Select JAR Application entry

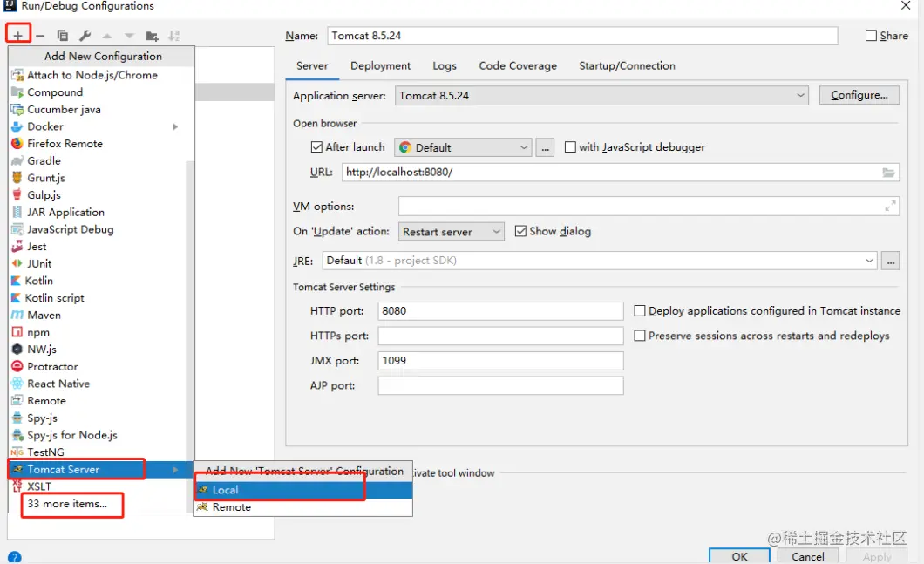(98, 212)
